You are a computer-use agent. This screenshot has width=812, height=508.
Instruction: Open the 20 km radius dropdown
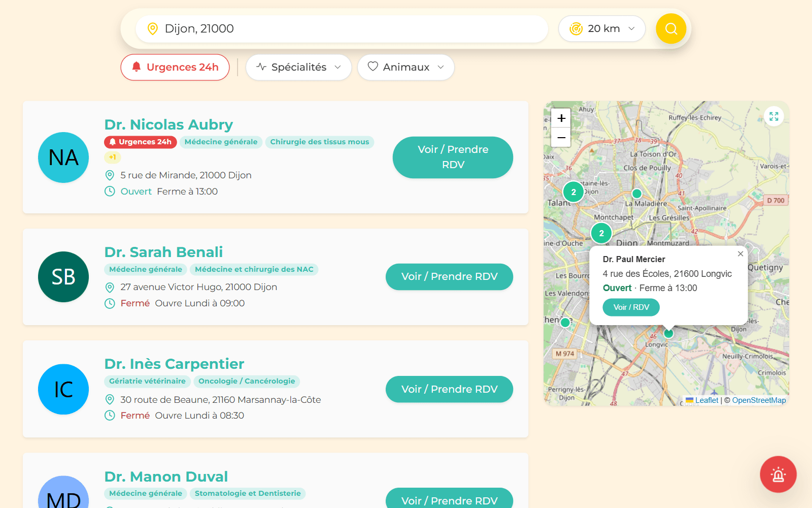point(602,28)
